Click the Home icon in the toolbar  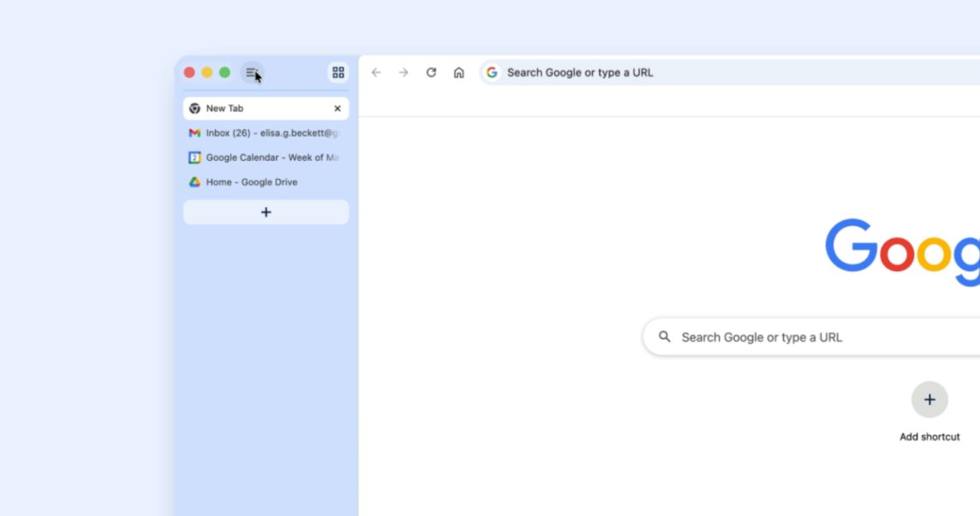pyautogui.click(x=459, y=72)
